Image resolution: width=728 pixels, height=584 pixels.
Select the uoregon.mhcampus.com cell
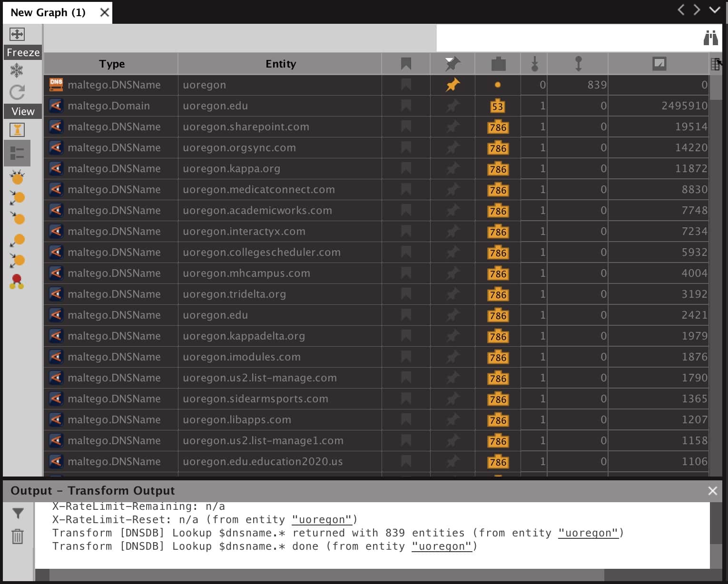[x=280, y=273]
